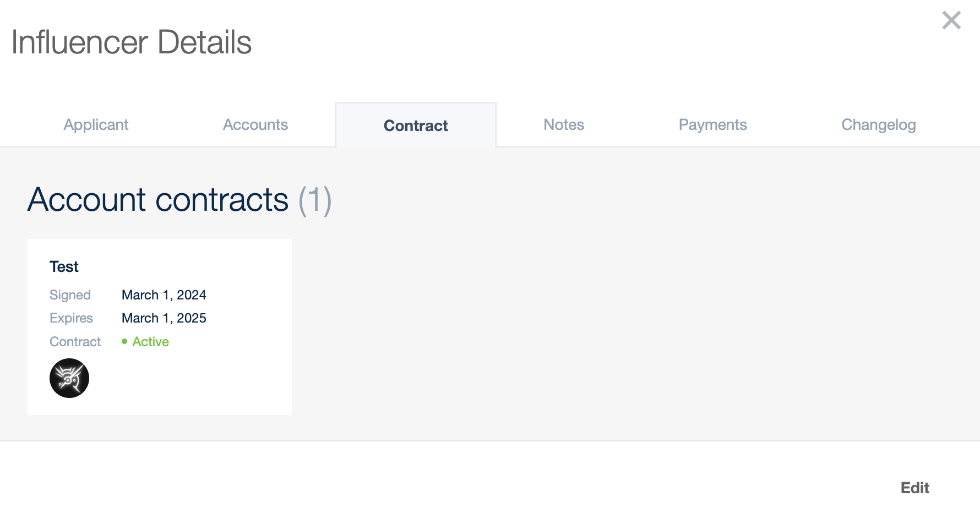Screen dimensions: 980x524
Task: Open the Accounts tab
Action: 255,125
